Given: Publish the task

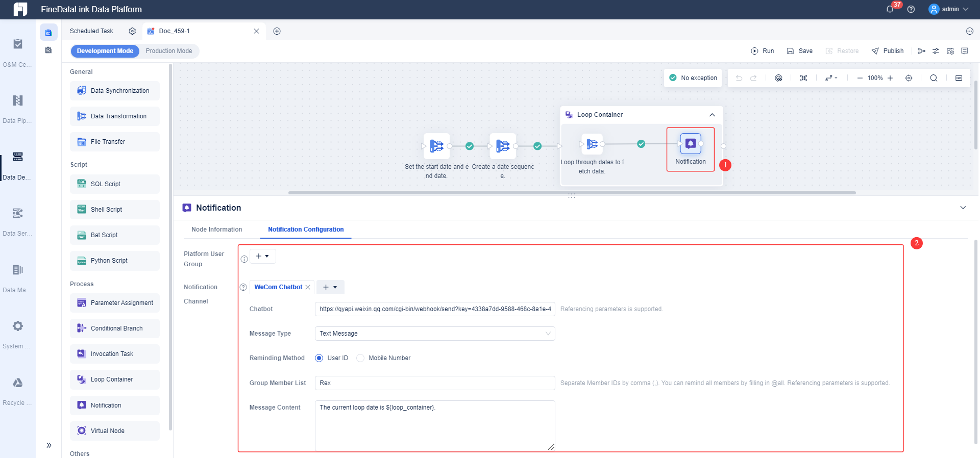Looking at the screenshot, I should pyautogui.click(x=887, y=51).
